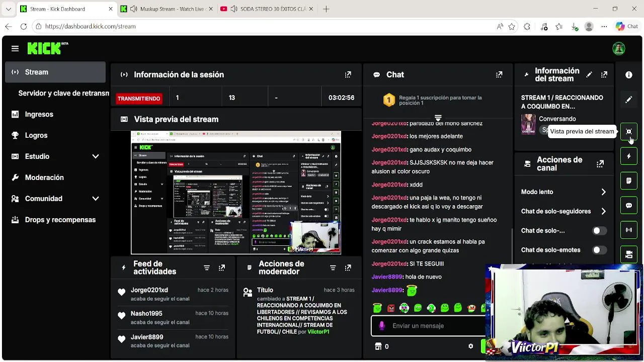The width and height of the screenshot is (644, 362).
Task: Open Moderación in sidebar
Action: (55, 177)
